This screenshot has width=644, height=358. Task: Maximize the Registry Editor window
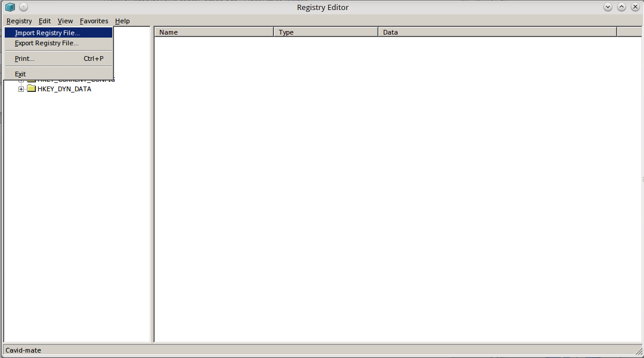click(x=621, y=7)
